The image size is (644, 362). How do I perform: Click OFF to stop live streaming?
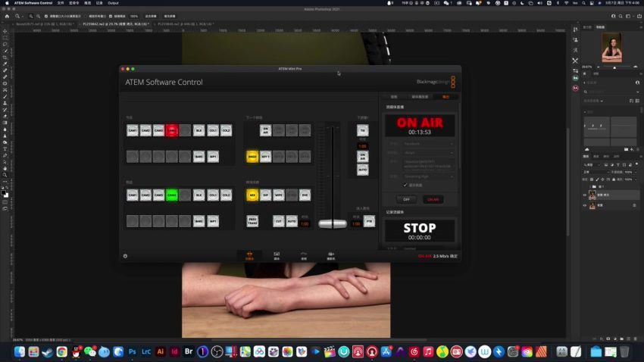(x=406, y=199)
